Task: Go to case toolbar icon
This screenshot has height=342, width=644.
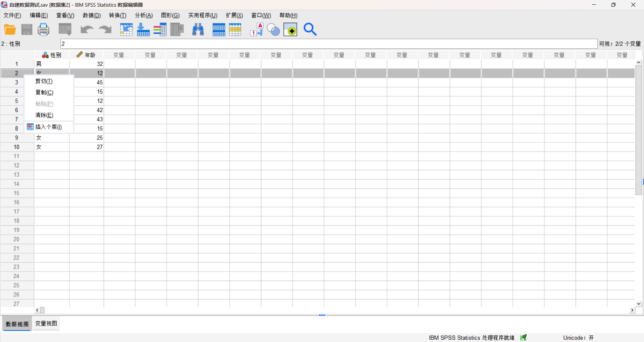Action: click(x=126, y=30)
